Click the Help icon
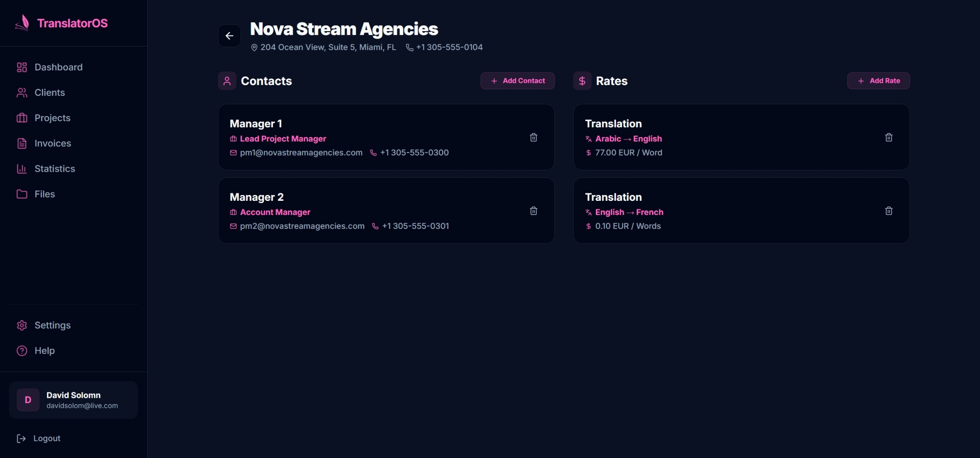The width and height of the screenshot is (980, 458). coord(21,351)
